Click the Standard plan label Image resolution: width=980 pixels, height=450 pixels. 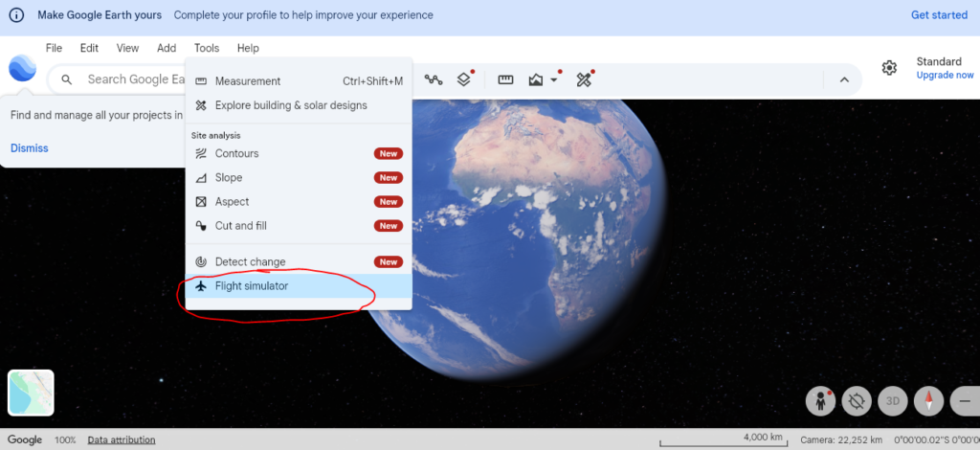coord(939,61)
